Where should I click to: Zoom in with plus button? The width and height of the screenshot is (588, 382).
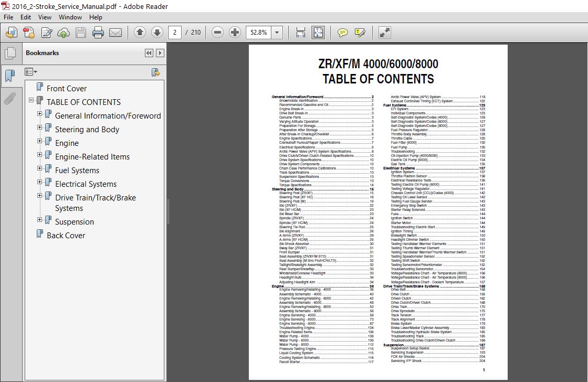pos(235,33)
